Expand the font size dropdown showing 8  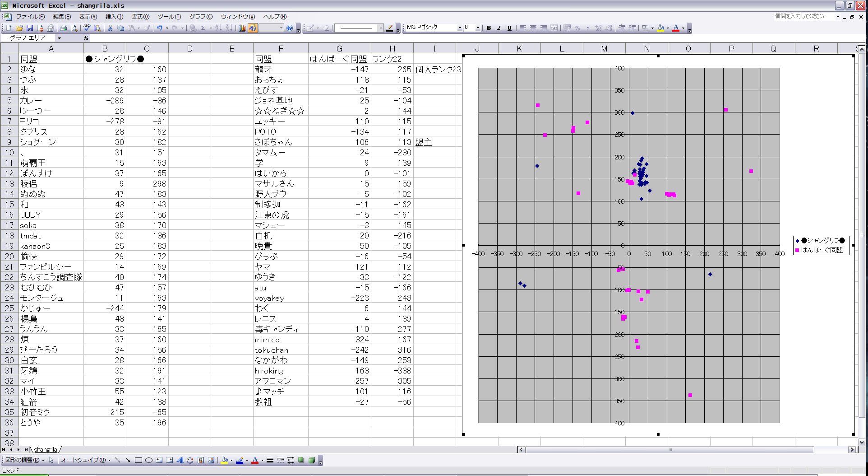pos(478,28)
